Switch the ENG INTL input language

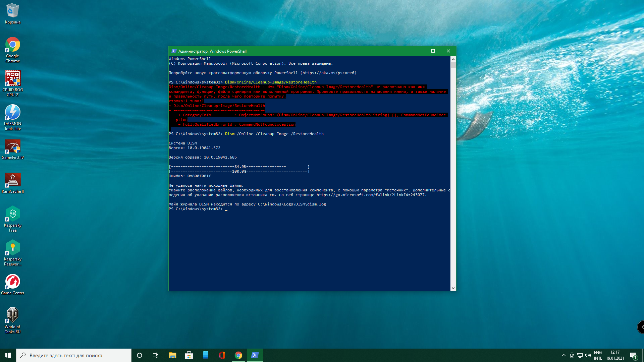(598, 355)
